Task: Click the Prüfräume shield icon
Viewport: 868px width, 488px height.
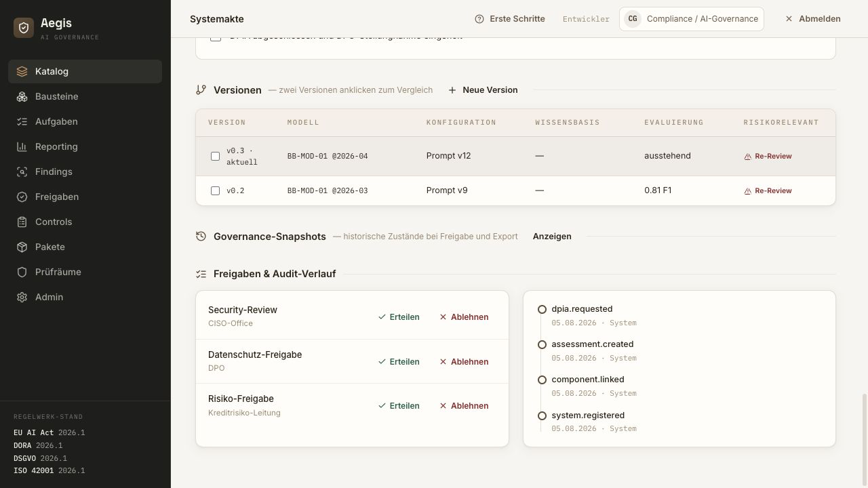Action: (22, 272)
